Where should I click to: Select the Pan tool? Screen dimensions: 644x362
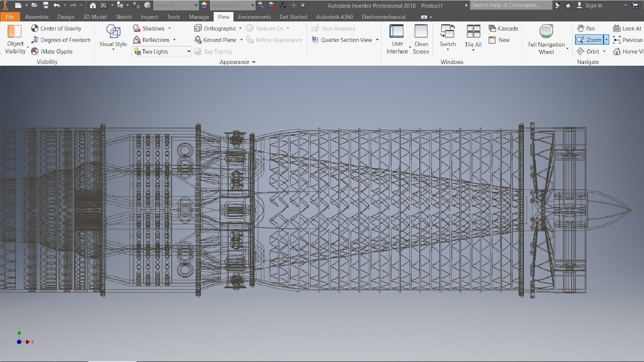point(586,28)
